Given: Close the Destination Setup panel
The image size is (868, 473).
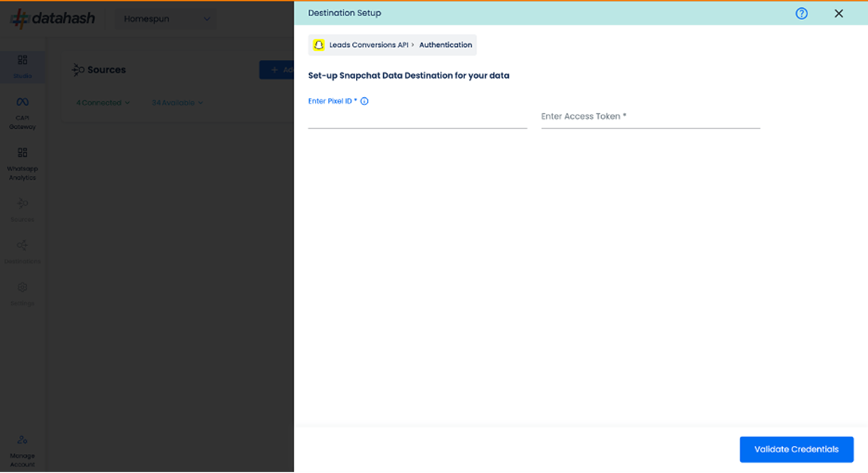Looking at the screenshot, I should pyautogui.click(x=839, y=14).
